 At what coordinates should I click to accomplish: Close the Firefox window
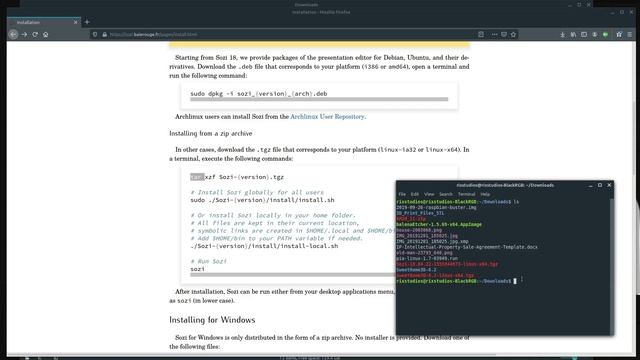(632, 12)
